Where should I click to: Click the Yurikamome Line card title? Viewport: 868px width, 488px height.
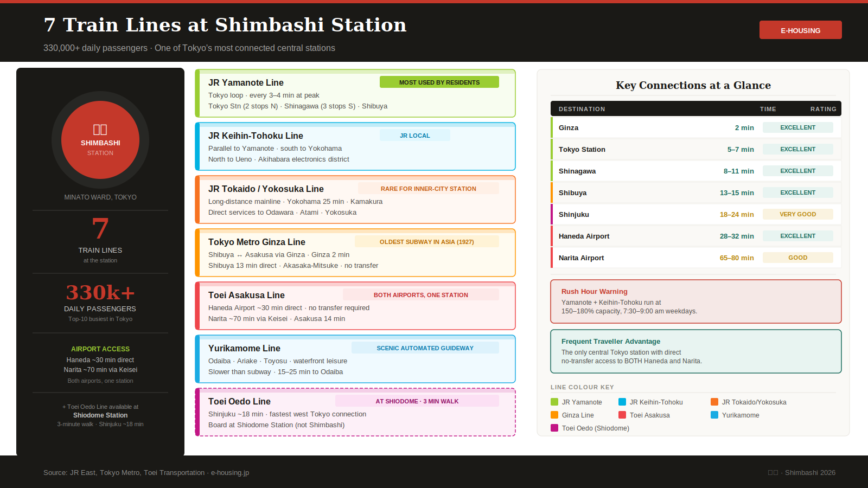coord(244,348)
